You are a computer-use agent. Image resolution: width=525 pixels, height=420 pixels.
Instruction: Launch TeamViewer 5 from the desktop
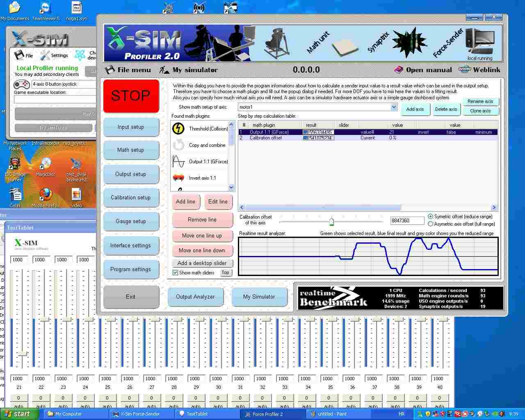(x=46, y=11)
